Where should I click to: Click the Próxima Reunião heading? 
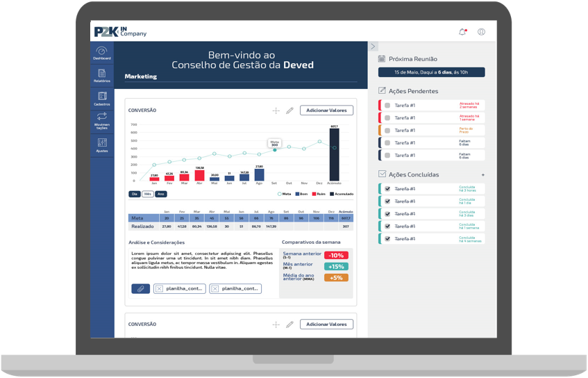[413, 59]
